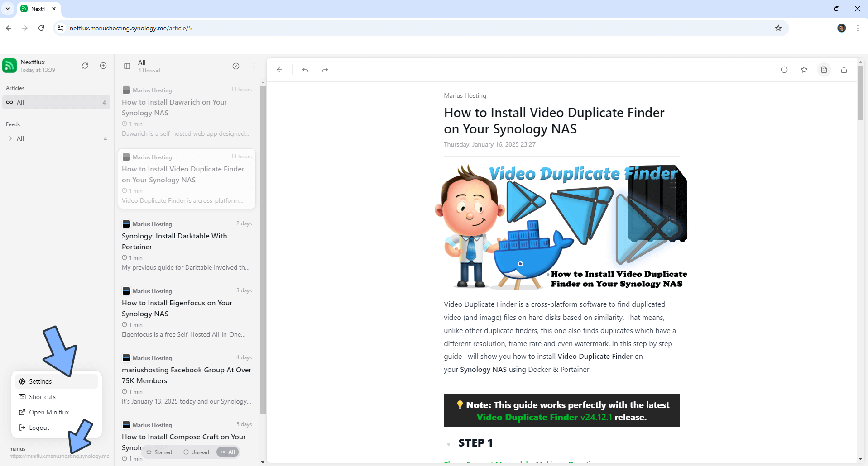868x466 pixels.
Task: Go to next article arrow
Action: pos(325,70)
